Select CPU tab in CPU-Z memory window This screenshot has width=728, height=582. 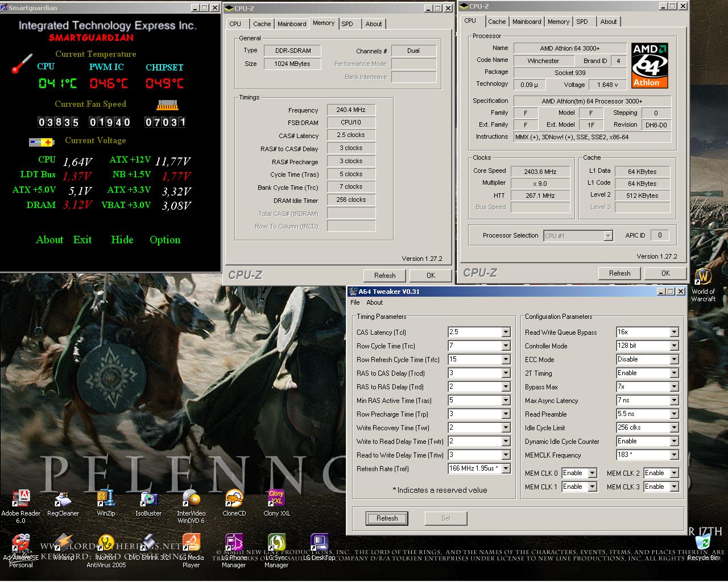pos(235,24)
